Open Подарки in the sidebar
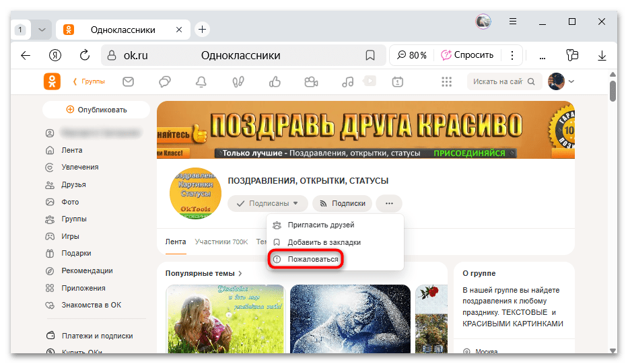 68,253
